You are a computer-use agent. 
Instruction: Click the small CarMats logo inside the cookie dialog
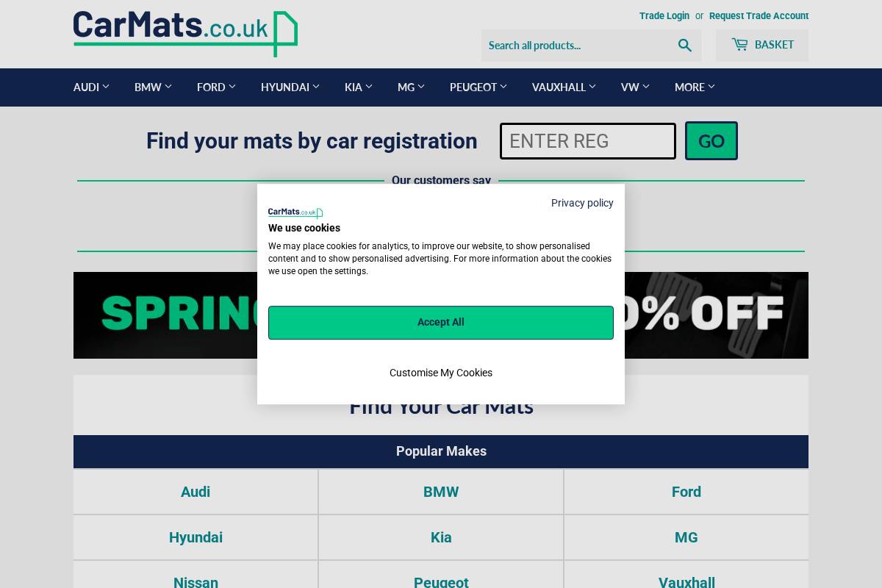click(295, 213)
